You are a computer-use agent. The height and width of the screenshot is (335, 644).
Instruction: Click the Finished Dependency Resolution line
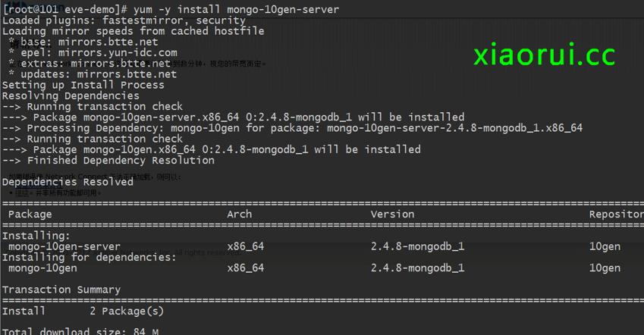tap(121, 161)
